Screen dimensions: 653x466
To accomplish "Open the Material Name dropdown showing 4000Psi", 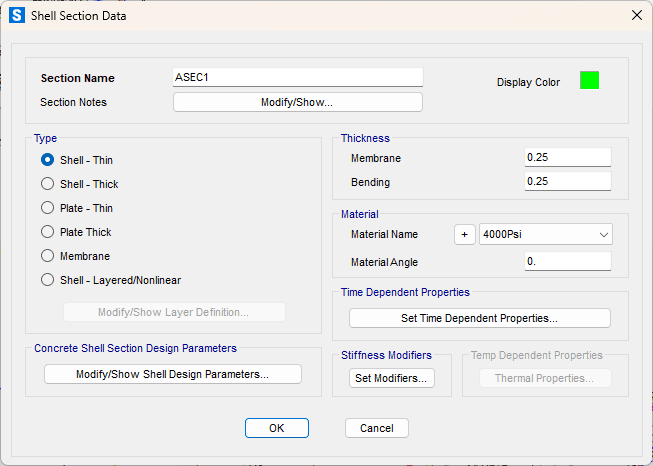I will [546, 234].
